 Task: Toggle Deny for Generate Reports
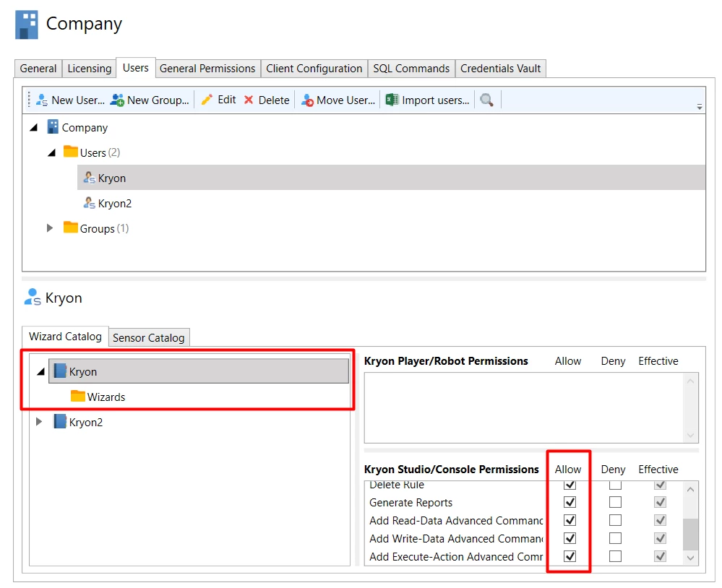pos(615,502)
